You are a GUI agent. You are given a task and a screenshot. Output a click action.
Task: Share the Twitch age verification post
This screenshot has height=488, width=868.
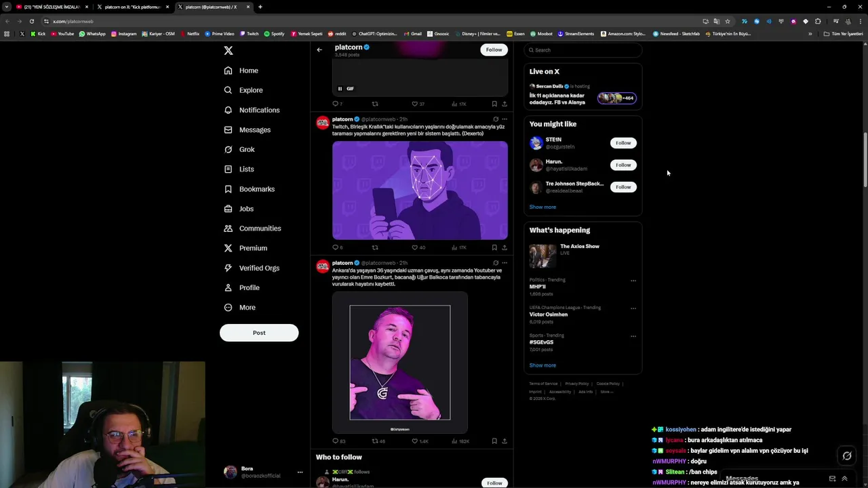pos(504,247)
